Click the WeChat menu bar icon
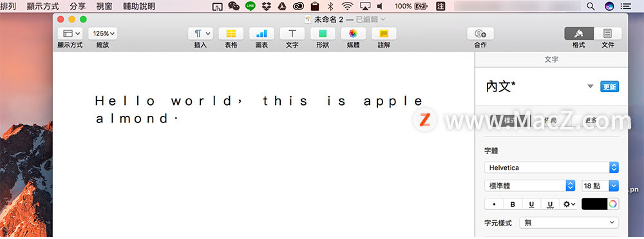644x239 pixels. [x=234, y=6]
